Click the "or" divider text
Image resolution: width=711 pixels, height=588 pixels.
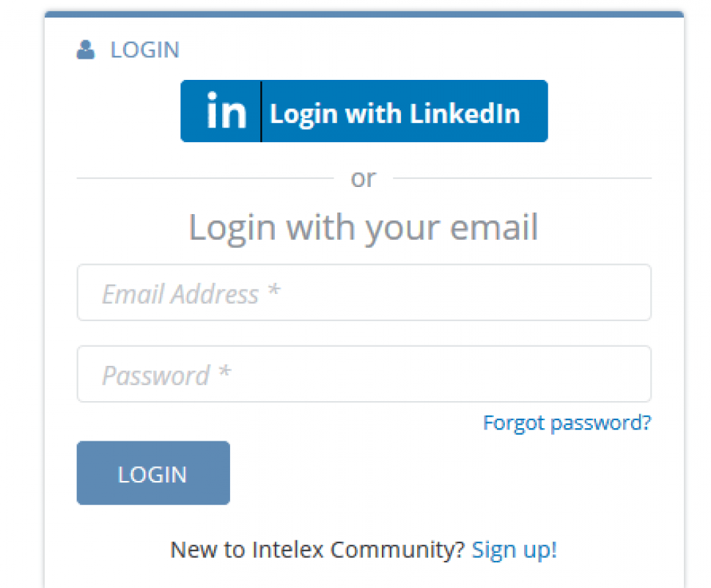coord(363,178)
